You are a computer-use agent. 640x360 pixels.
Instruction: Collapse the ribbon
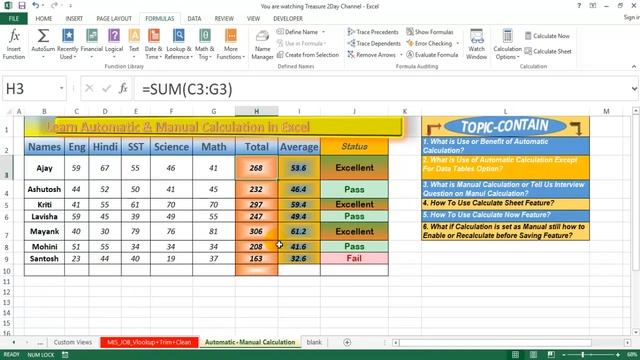click(x=634, y=66)
